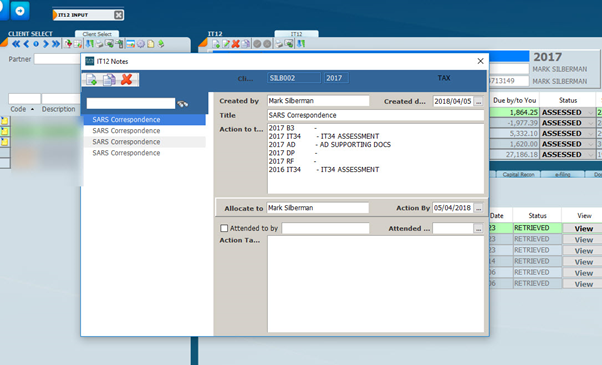Expand Status dropdown on the -1,977.39 row

click(x=590, y=123)
